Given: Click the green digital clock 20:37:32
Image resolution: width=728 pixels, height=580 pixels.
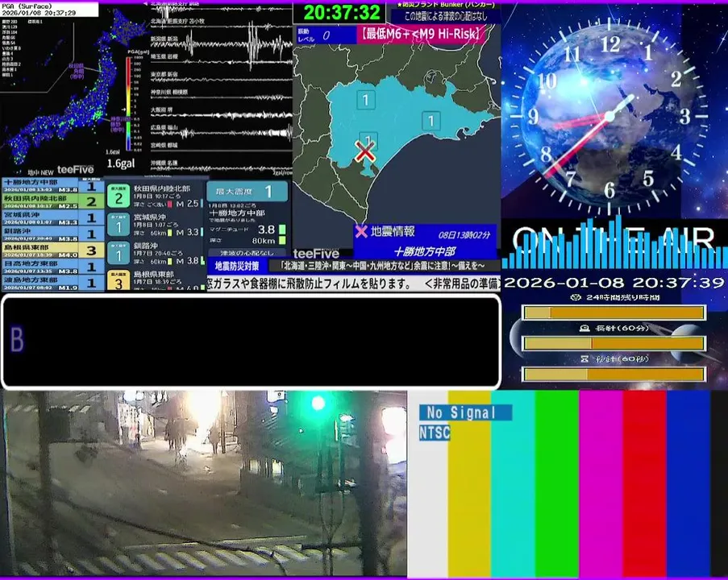Looking at the screenshot, I should tap(342, 12).
